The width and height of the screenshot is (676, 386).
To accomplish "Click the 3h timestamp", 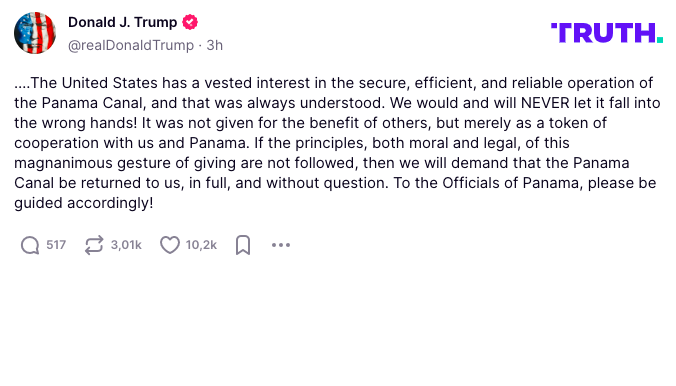I will pyautogui.click(x=214, y=45).
